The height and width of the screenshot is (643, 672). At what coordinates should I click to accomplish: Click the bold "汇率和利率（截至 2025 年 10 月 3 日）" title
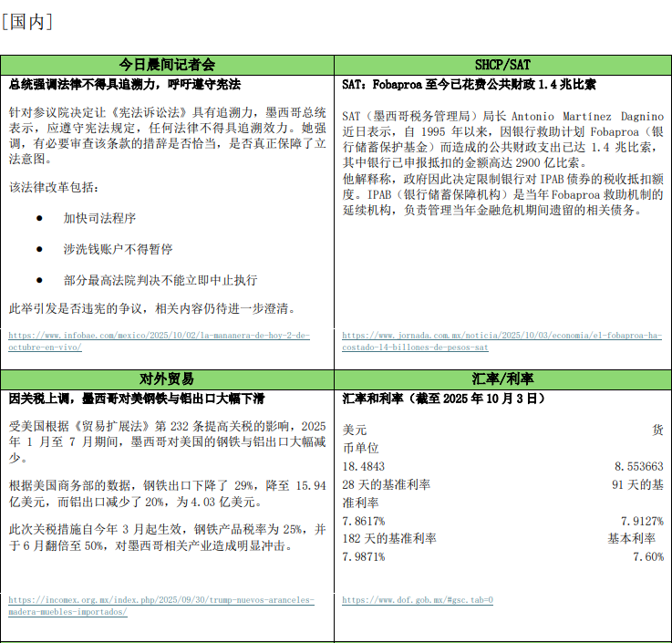444,399
